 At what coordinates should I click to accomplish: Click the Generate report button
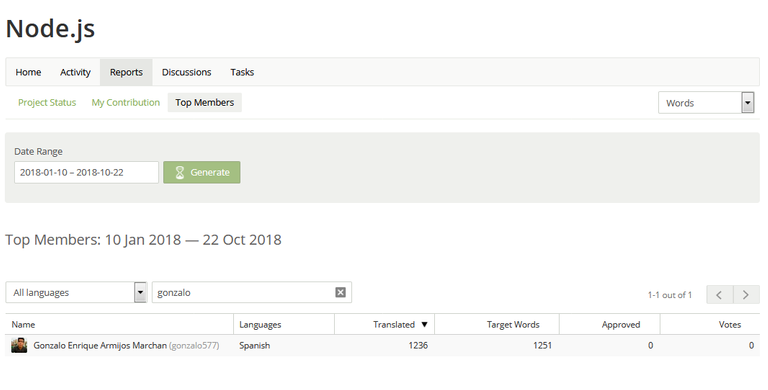pos(202,172)
